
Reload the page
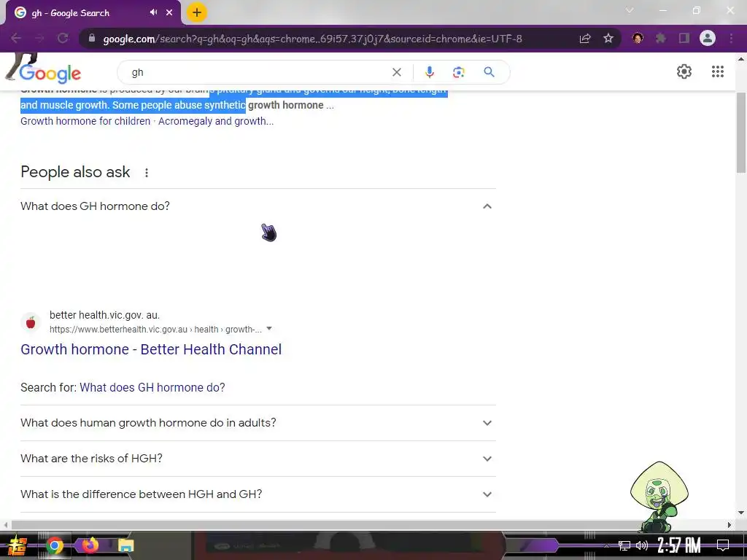click(63, 38)
